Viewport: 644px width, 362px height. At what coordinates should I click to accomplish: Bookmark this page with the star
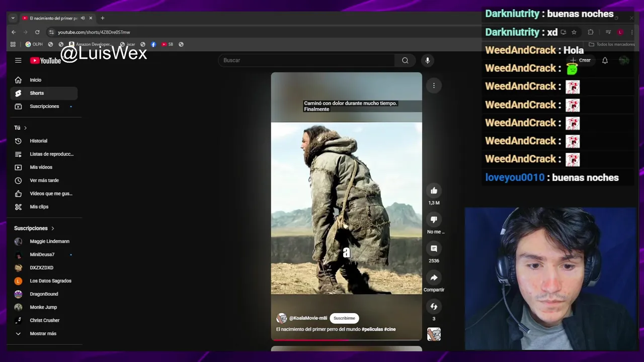pos(574,32)
